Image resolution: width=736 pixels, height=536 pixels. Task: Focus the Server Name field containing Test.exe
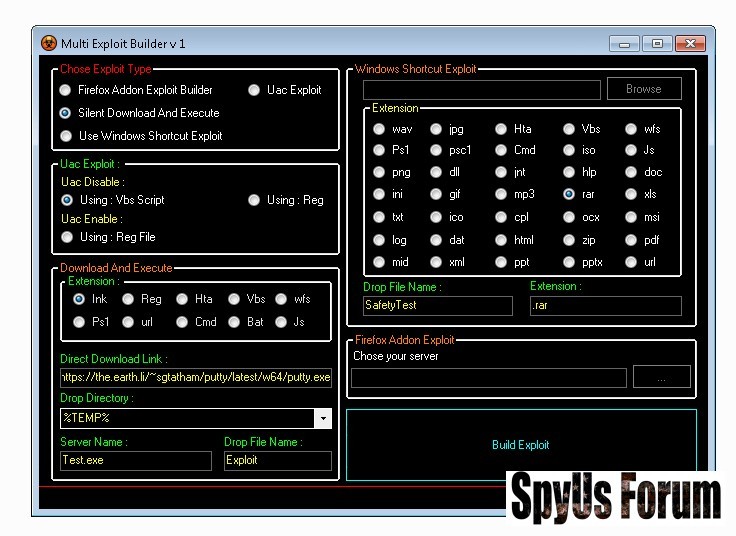tap(136, 460)
